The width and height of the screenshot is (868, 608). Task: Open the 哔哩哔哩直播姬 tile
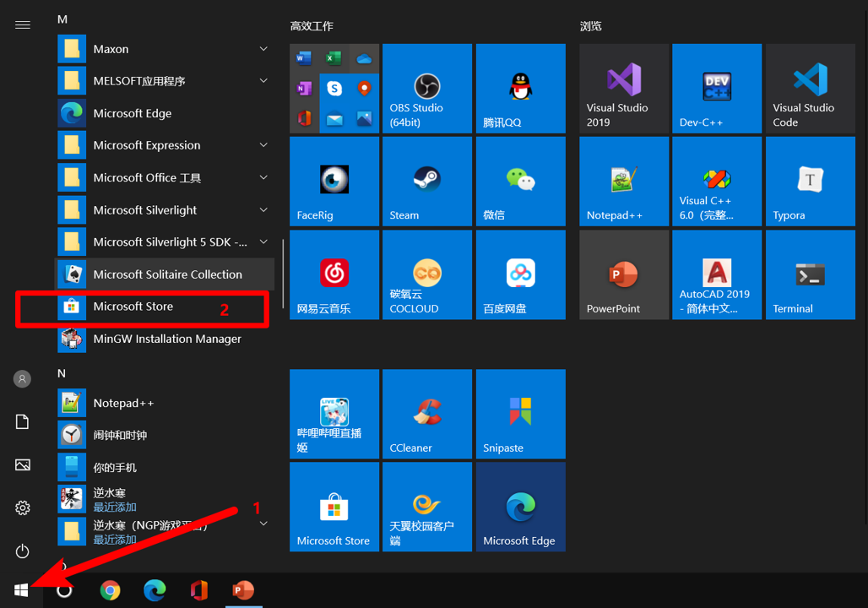334,414
